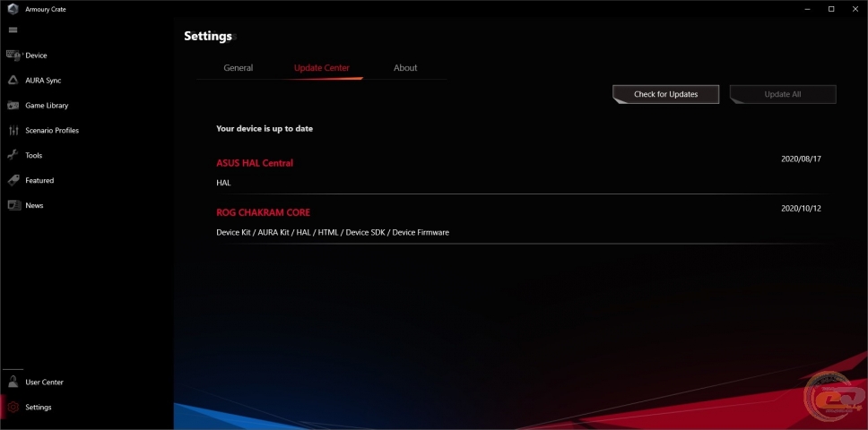Image resolution: width=868 pixels, height=430 pixels.
Task: Open News from the sidebar
Action: (34, 206)
